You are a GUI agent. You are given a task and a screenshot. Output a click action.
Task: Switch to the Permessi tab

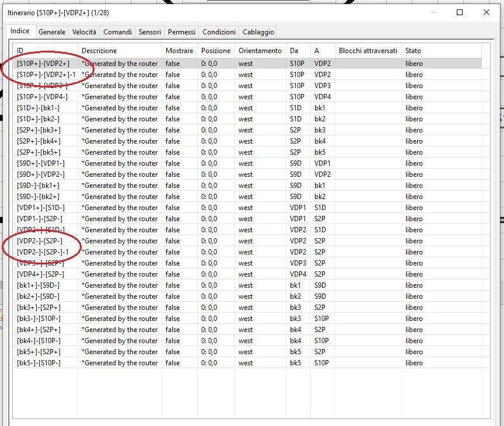(181, 32)
